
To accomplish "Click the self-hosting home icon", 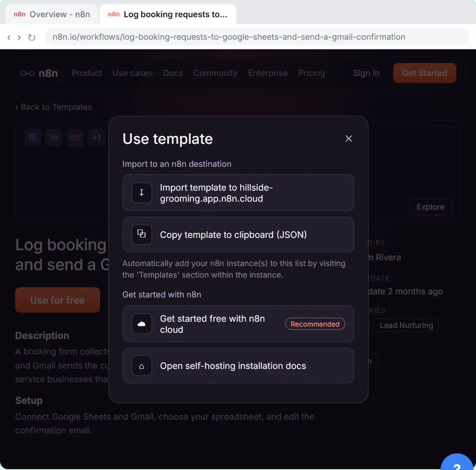I will click(x=142, y=366).
